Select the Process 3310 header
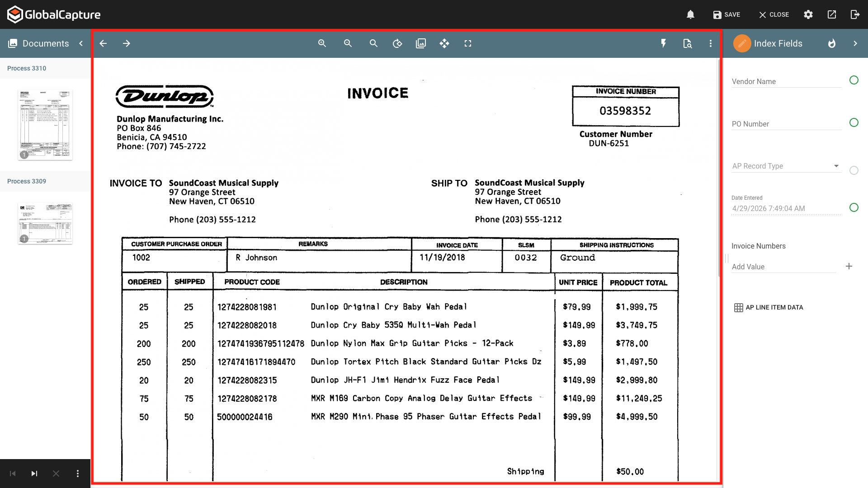The width and height of the screenshot is (868, 488). [x=27, y=68]
